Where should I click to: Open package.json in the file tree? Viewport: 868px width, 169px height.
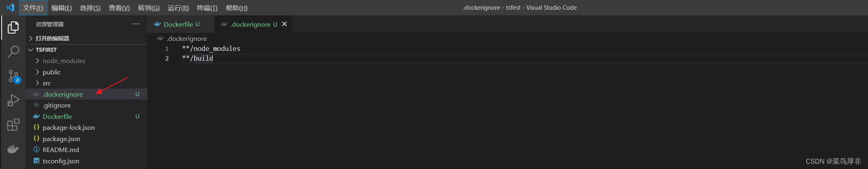point(61,139)
